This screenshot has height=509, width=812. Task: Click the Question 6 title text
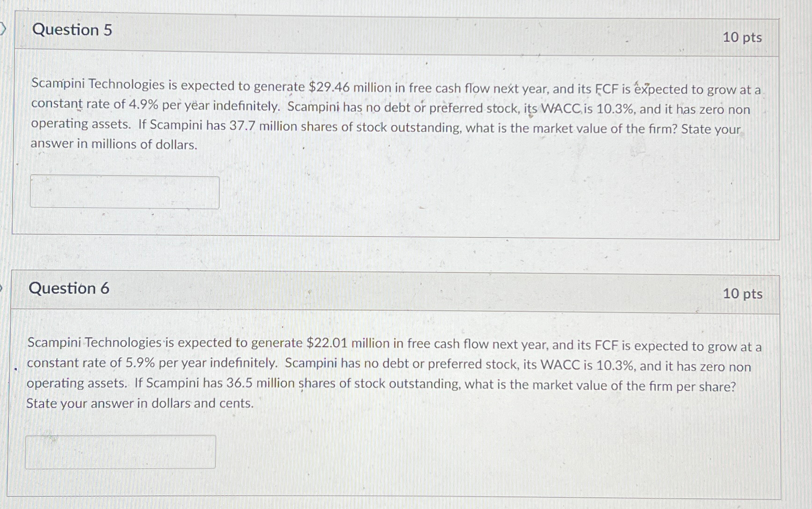pyautogui.click(x=70, y=288)
